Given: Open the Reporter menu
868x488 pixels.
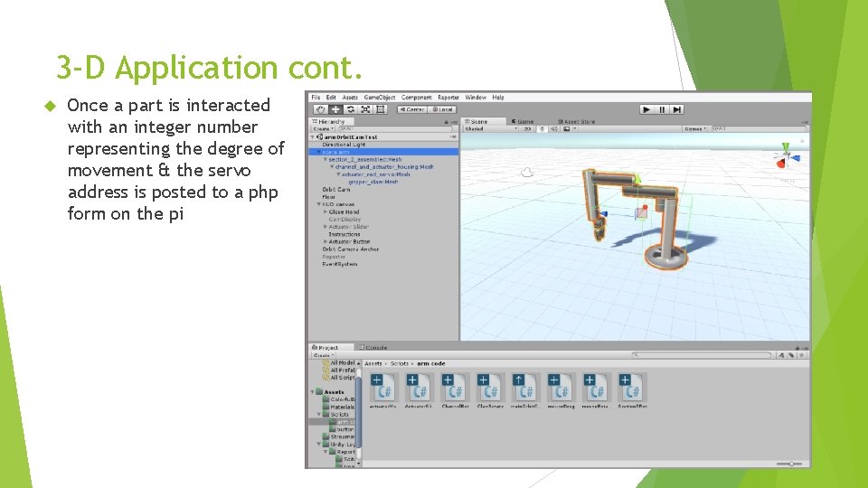Looking at the screenshot, I should pos(448,98).
